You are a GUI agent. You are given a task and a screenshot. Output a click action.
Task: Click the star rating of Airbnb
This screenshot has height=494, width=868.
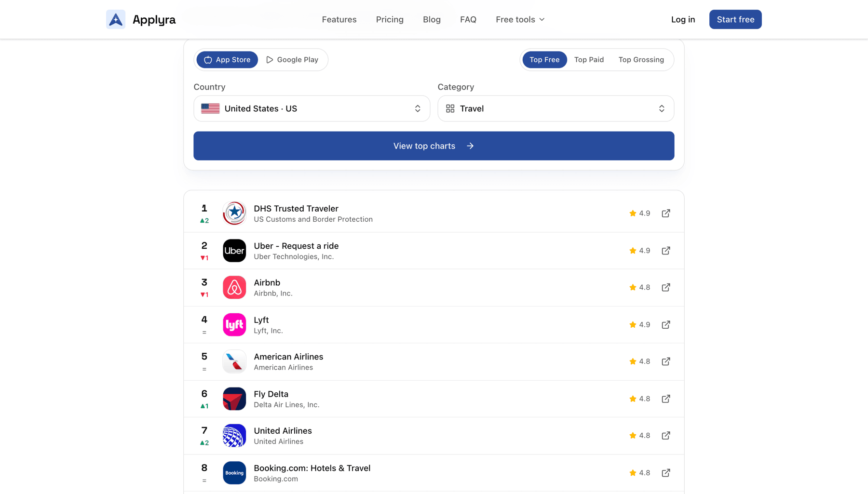639,287
